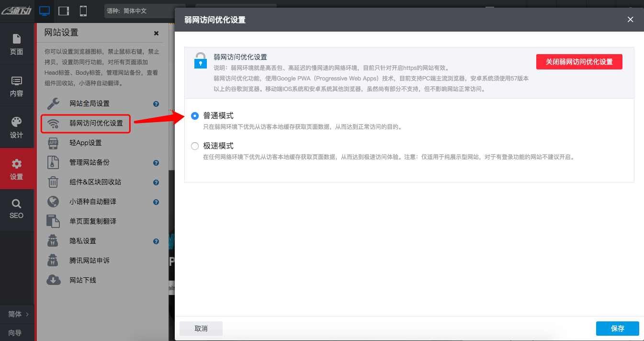The image size is (644, 341).
Task: Enable 极速模式 mode
Action: [194, 146]
